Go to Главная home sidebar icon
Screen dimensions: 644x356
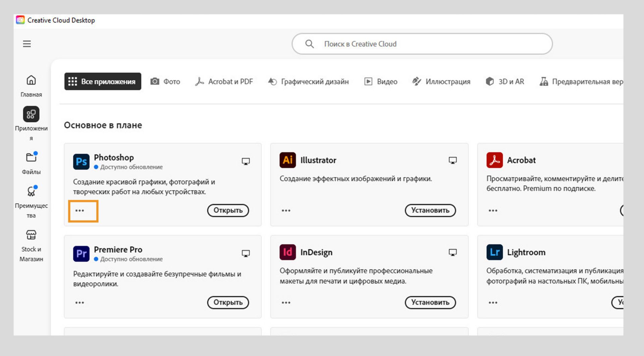coord(31,81)
